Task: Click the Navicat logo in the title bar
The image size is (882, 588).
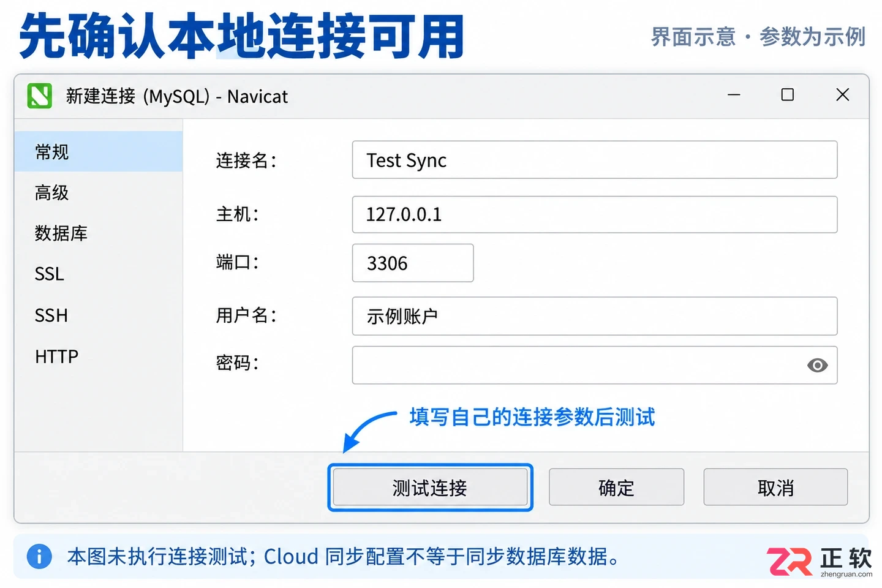Action: [x=40, y=96]
